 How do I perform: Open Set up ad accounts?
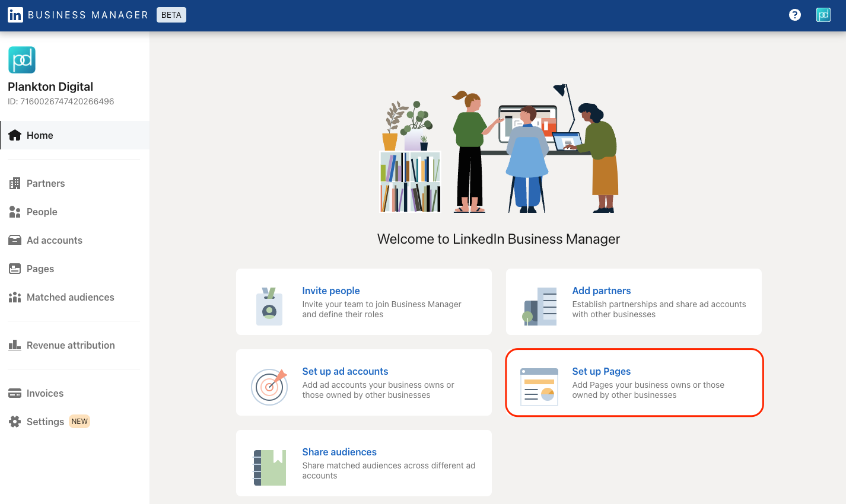click(345, 371)
